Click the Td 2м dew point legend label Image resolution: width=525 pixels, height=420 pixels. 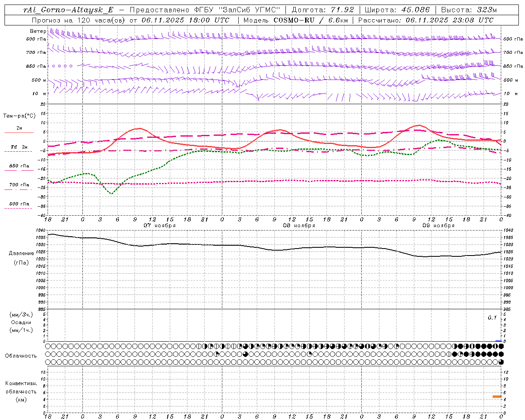coord(19,147)
